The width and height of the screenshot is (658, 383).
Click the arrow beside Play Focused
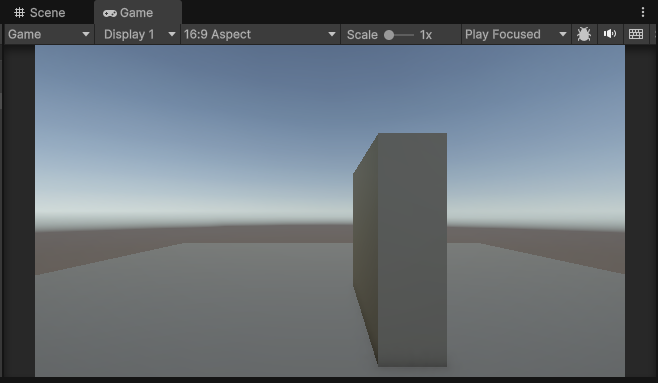tap(563, 34)
